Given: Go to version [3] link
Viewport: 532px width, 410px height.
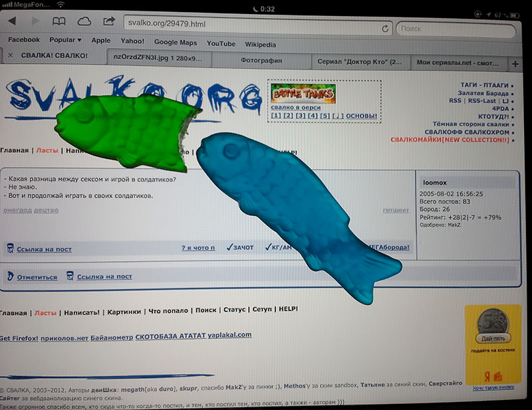Looking at the screenshot, I should 301,116.
